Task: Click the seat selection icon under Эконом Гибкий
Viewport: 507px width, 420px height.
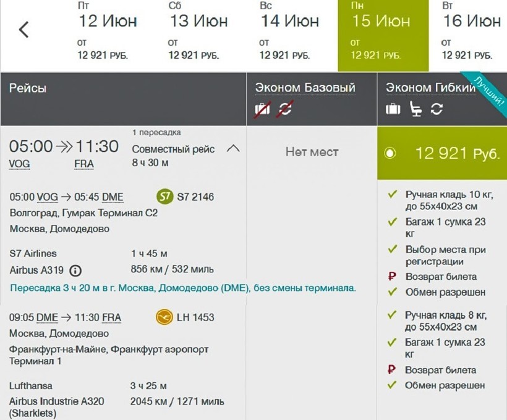Action: [x=416, y=109]
